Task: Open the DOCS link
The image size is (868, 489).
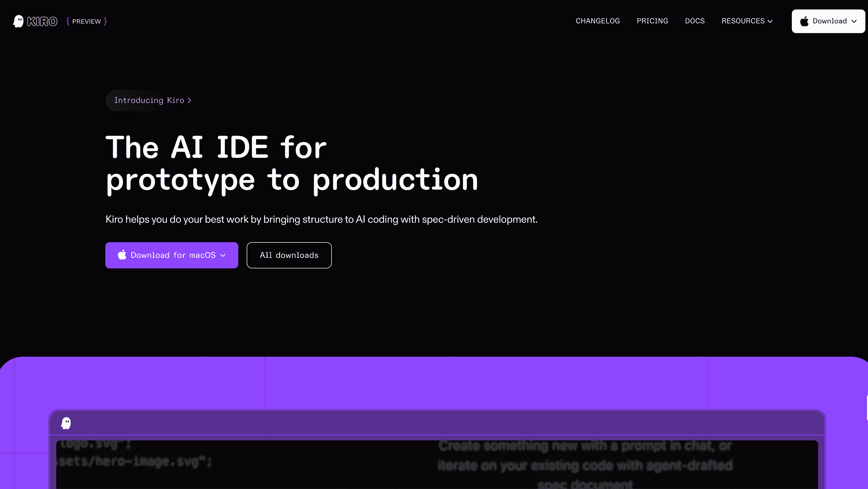Action: (x=694, y=21)
